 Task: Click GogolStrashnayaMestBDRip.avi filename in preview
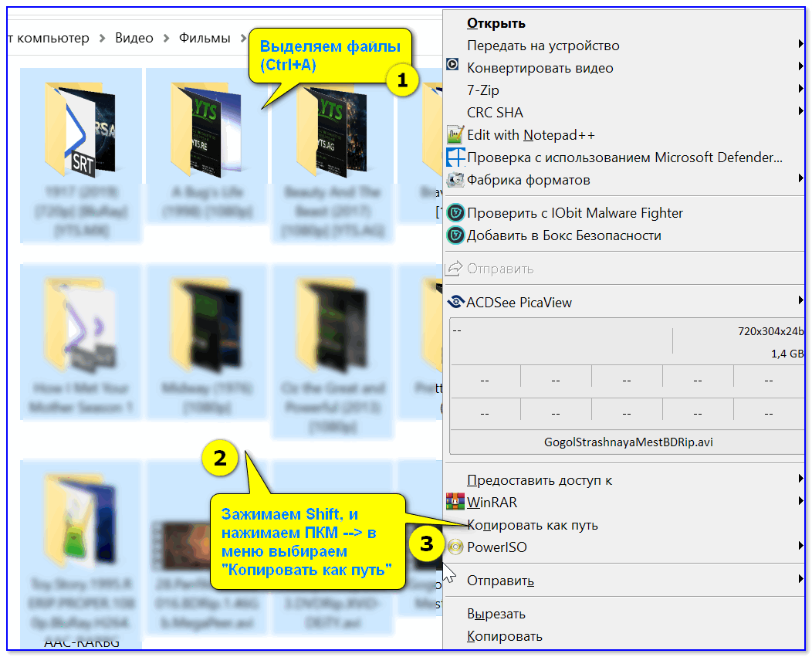point(628,442)
